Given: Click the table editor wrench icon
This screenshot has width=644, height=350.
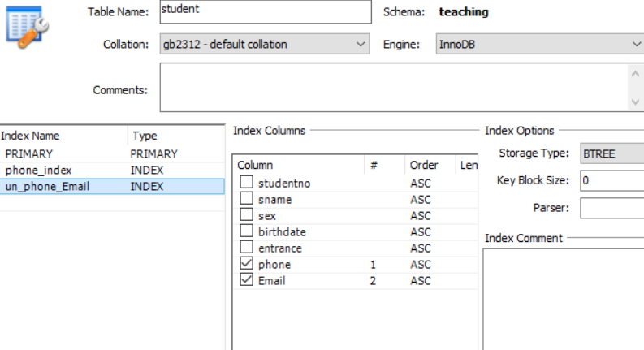Looking at the screenshot, I should click(x=28, y=27).
